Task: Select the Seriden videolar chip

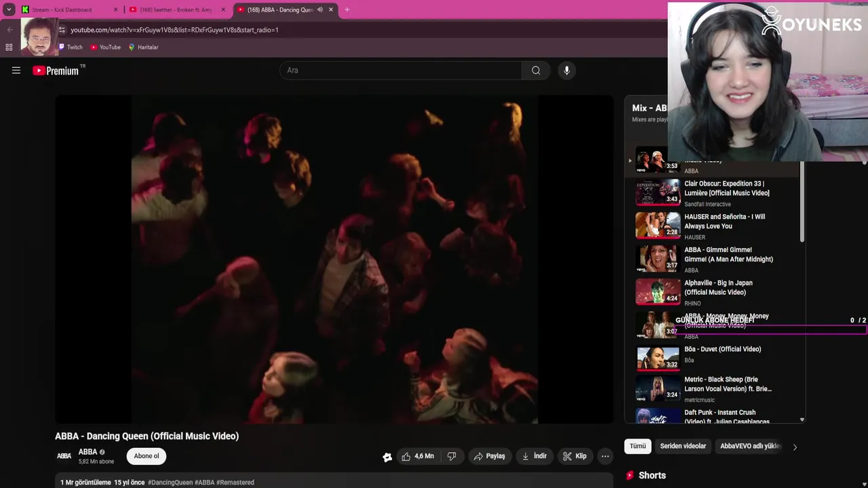Action: click(683, 446)
